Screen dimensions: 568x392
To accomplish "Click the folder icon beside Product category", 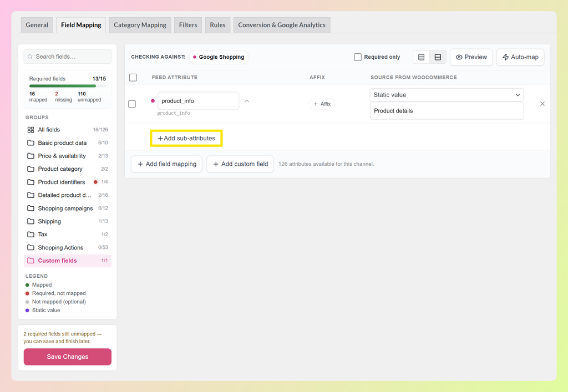I will pos(31,169).
